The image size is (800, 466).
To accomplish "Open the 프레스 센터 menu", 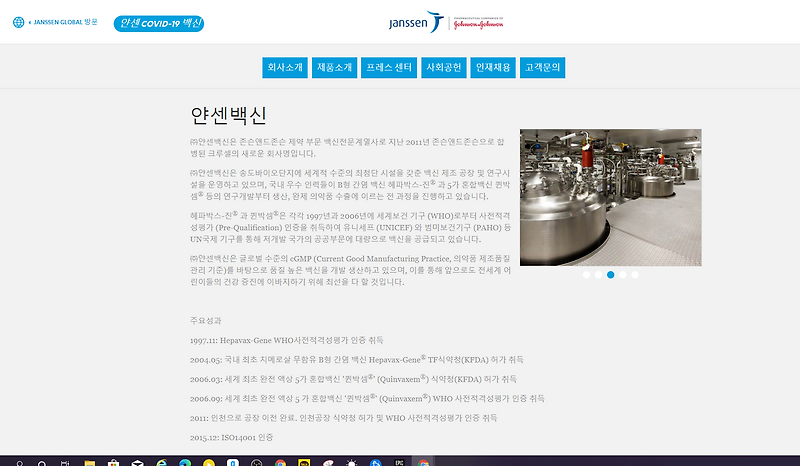I will coord(389,67).
